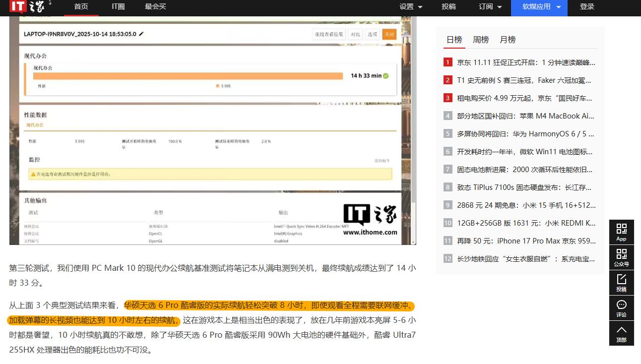This screenshot has height=364, width=641.
Task: Open the 租电购买价 4.99 万元起 article
Action: pos(524,98)
